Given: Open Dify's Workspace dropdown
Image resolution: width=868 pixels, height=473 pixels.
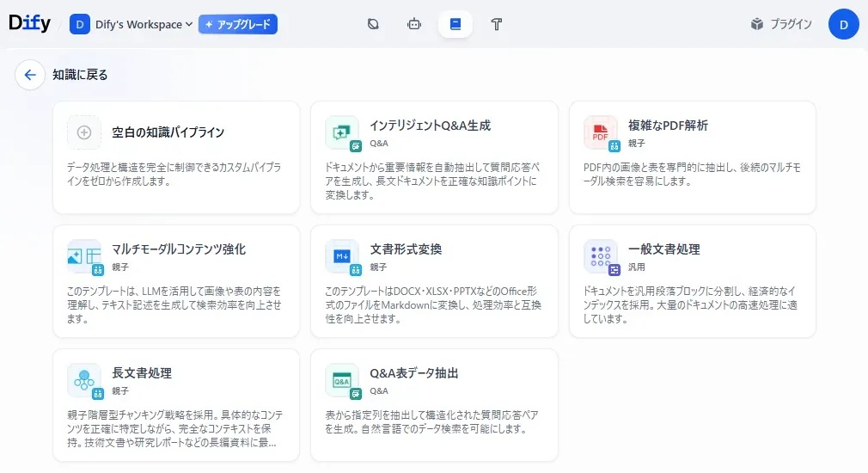Looking at the screenshot, I should 144,24.
